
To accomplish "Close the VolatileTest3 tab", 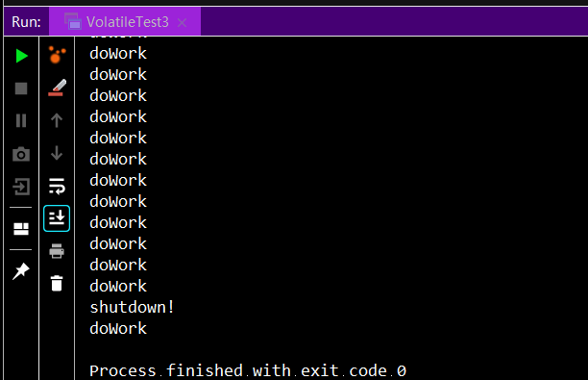I will (x=183, y=22).
